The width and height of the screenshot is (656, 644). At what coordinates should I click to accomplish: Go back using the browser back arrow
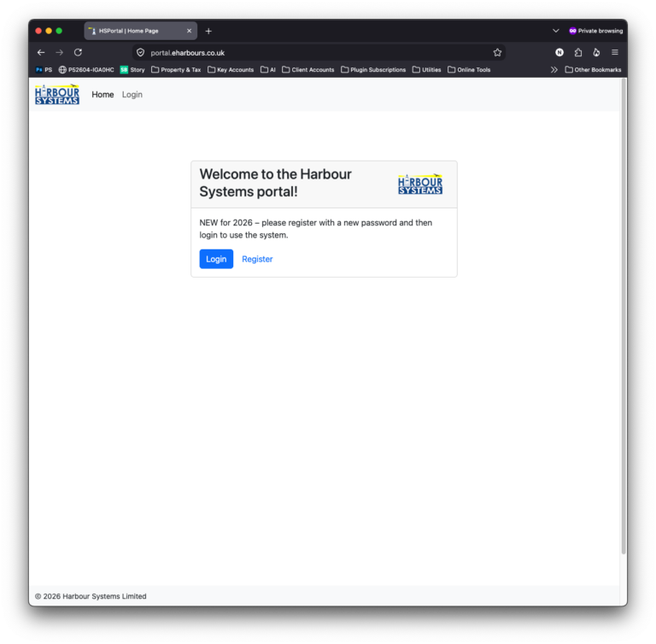pyautogui.click(x=41, y=53)
